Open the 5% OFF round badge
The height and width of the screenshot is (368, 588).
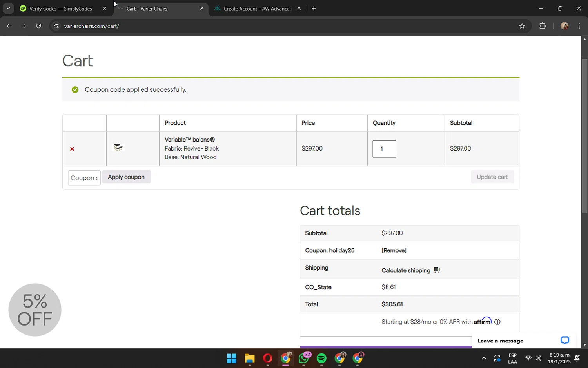[35, 310]
